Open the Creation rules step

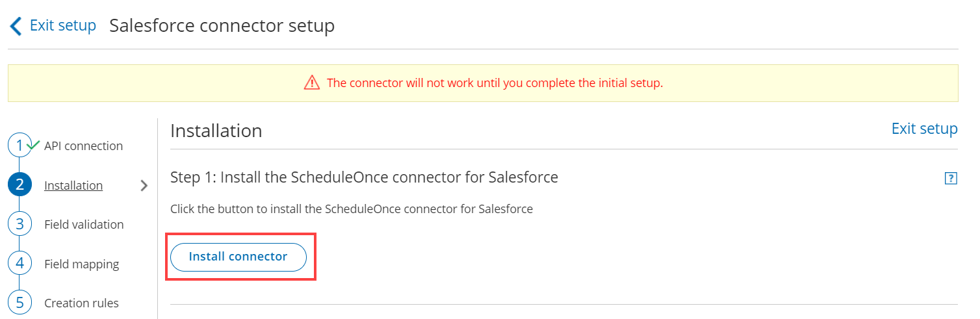[x=81, y=303]
